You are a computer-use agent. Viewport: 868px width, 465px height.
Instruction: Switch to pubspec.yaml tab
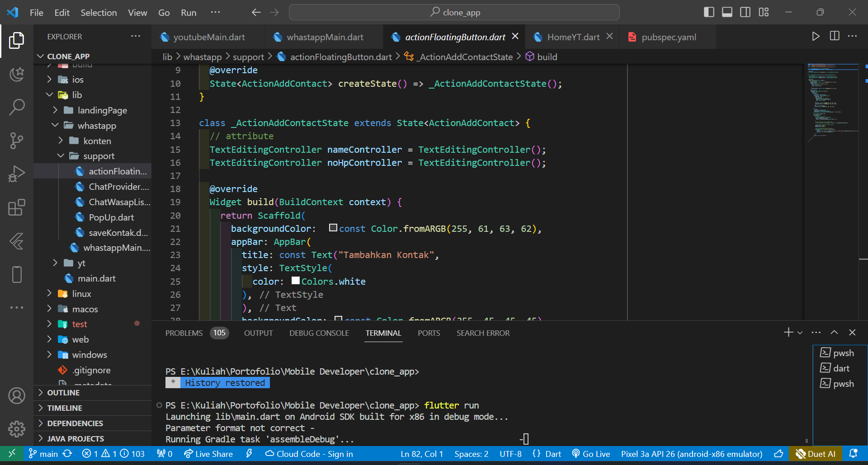pyautogui.click(x=668, y=37)
